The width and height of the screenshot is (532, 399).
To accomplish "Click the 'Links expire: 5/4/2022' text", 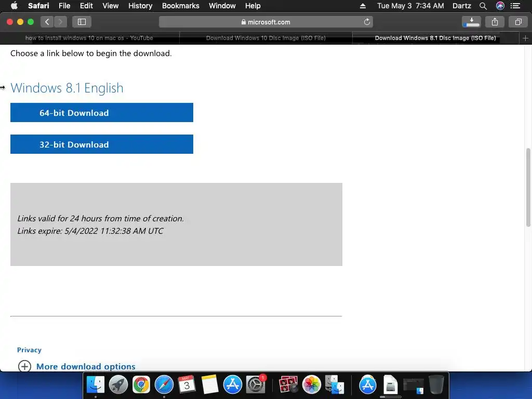I will [x=90, y=231].
